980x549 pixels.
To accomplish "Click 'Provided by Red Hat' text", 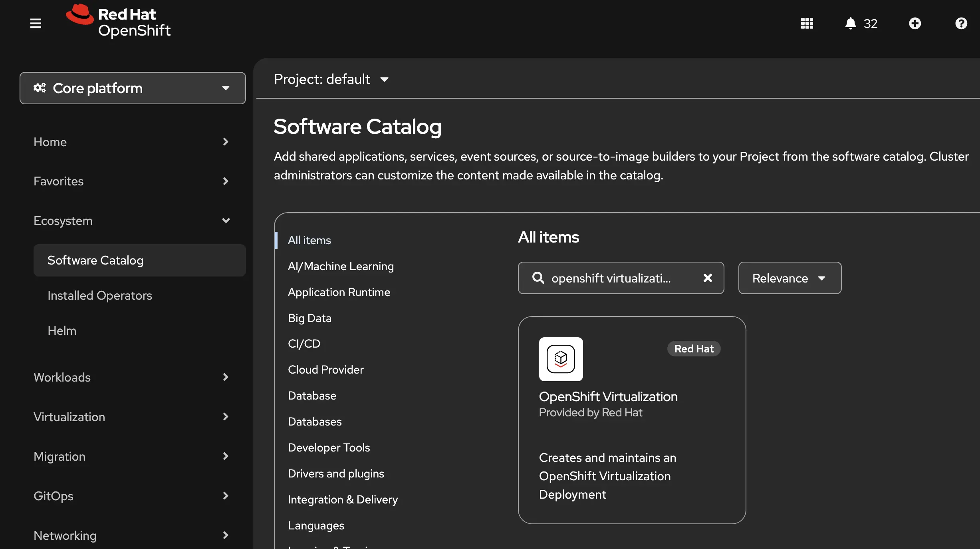I will click(x=590, y=412).
